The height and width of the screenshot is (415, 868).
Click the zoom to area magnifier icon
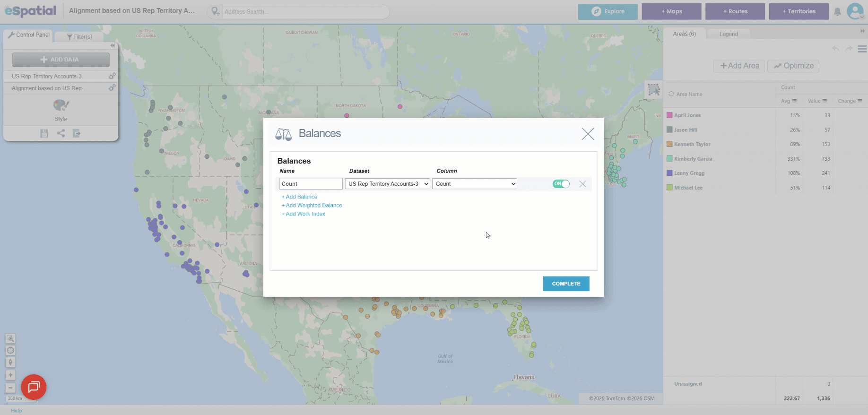point(10,338)
